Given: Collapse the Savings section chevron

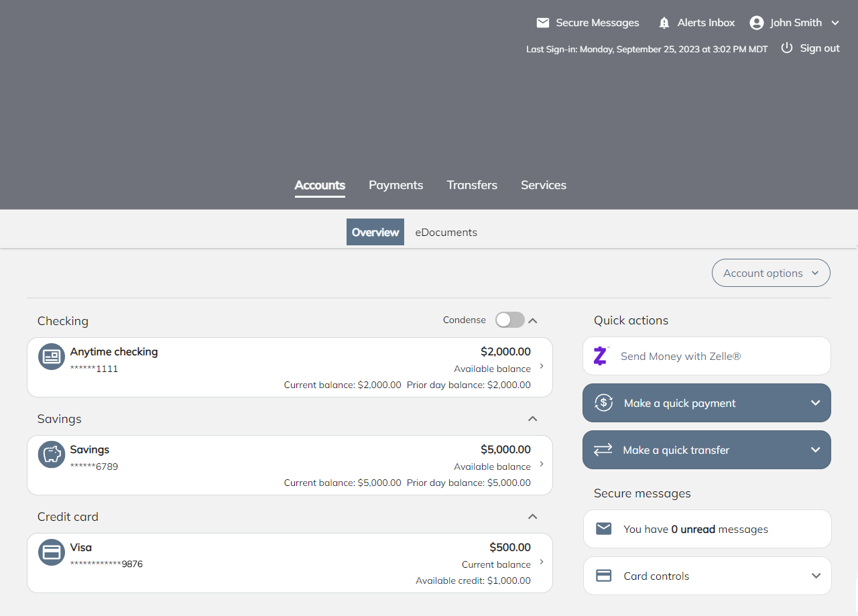Looking at the screenshot, I should [533, 418].
